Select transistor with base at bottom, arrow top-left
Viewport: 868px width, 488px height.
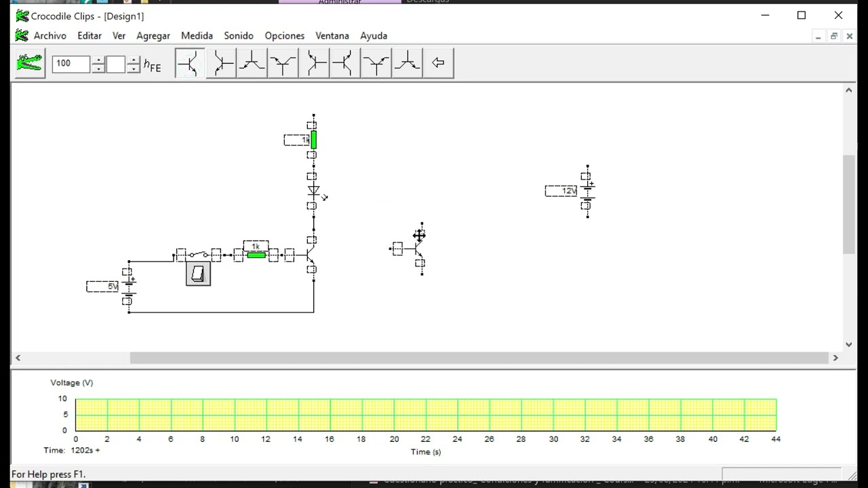(283, 63)
